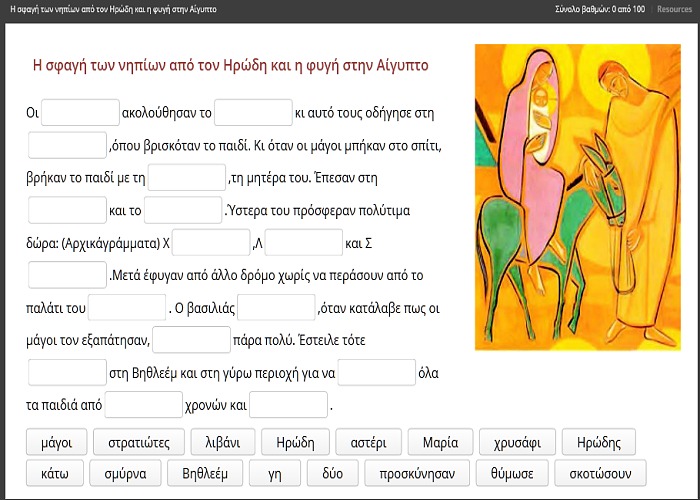This screenshot has height=500, width=700.
Task: Click the blank before 'και το'
Action: pos(67,210)
